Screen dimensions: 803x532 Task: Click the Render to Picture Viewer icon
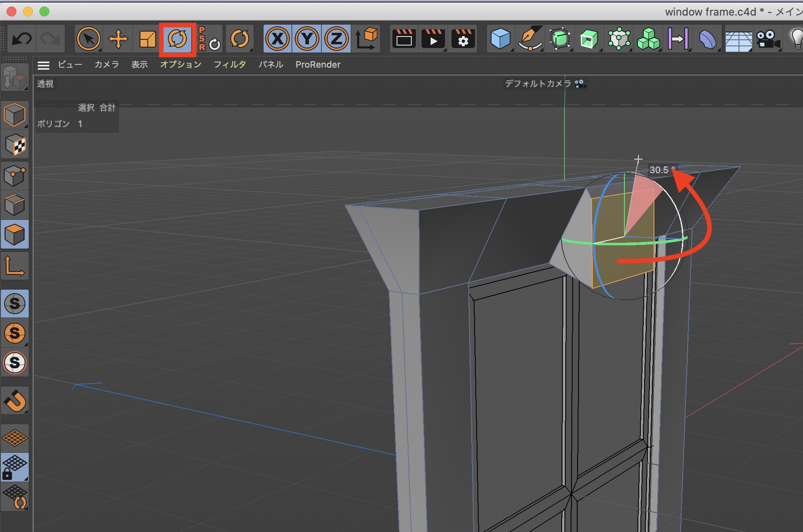(434, 39)
